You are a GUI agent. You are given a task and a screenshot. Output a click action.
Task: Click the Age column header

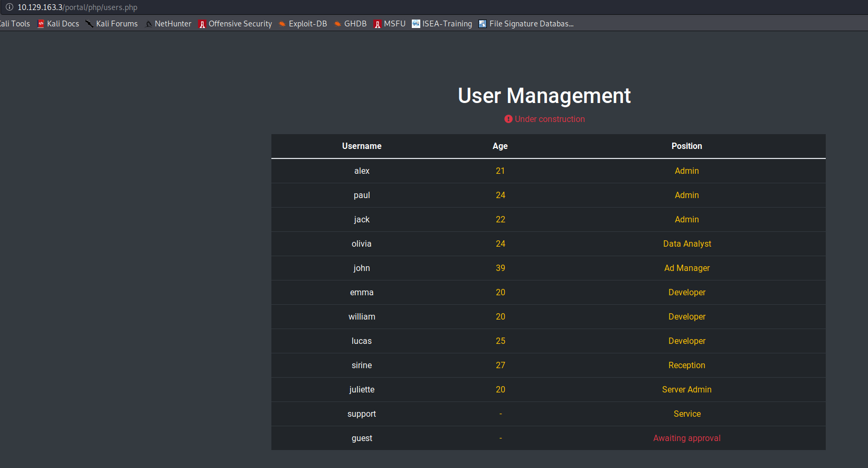(500, 146)
